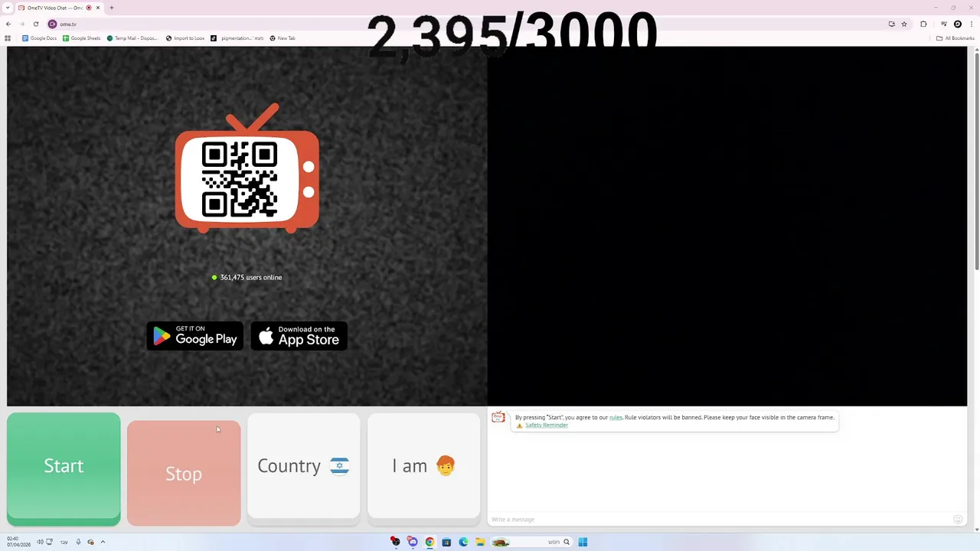Open the Import to Loox bookmark

(185, 38)
